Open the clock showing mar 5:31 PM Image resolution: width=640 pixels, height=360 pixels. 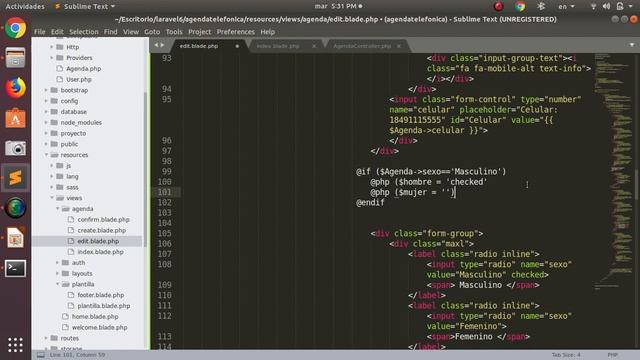[x=338, y=6]
